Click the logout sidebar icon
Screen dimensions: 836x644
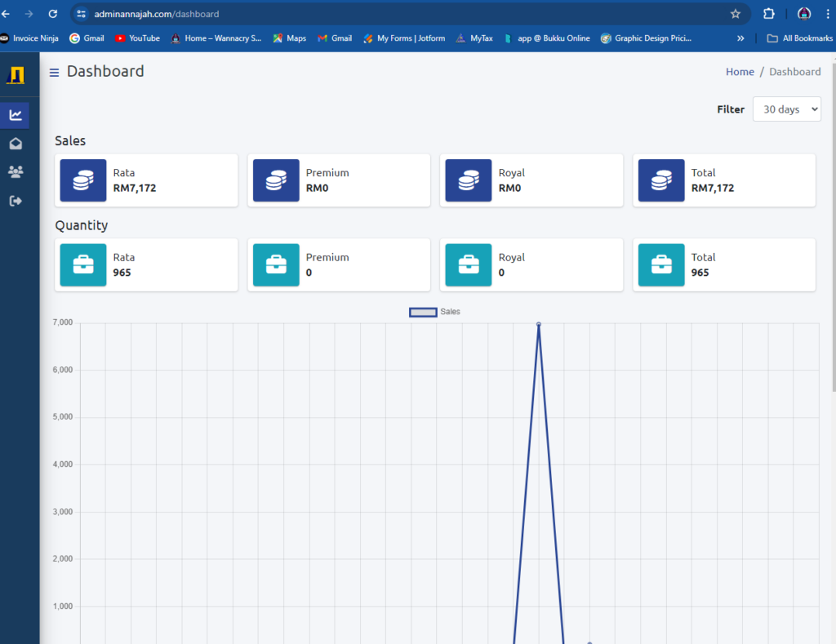16,201
